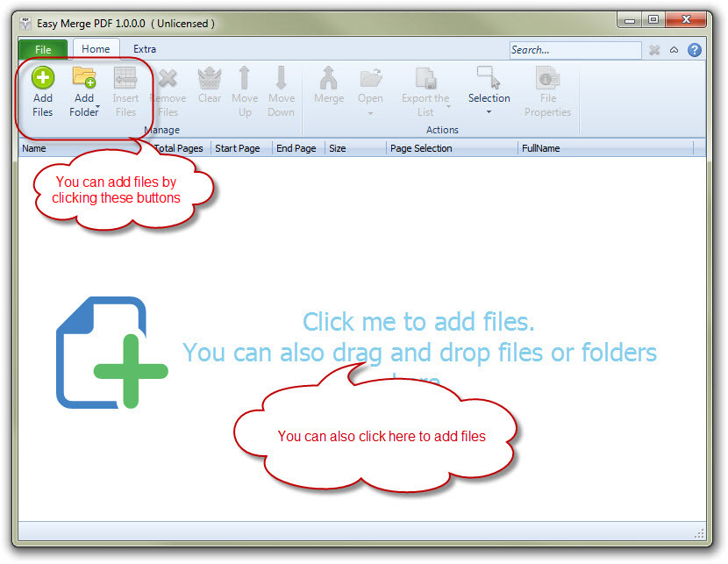
Task: Click the window resize grip in status bar
Action: (700, 533)
